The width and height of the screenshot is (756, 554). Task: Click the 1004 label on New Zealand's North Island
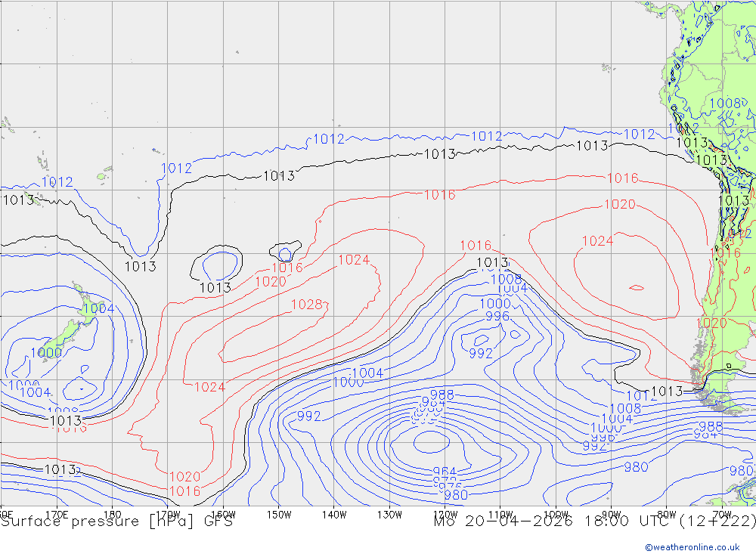(99, 308)
